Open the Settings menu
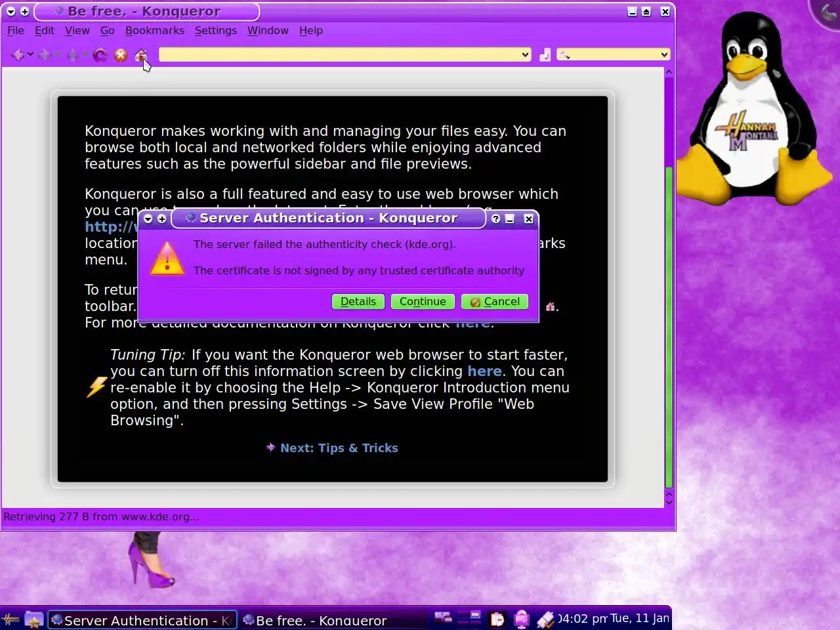The image size is (840, 630). pos(216,30)
